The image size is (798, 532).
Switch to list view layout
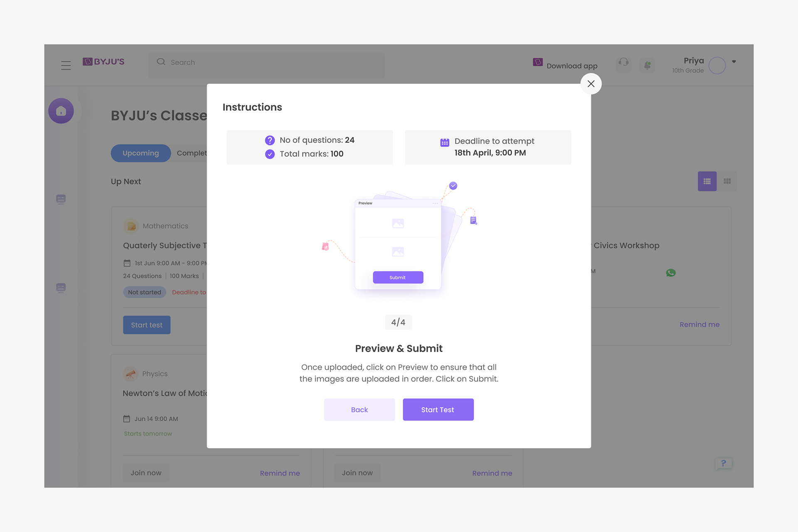[707, 181]
